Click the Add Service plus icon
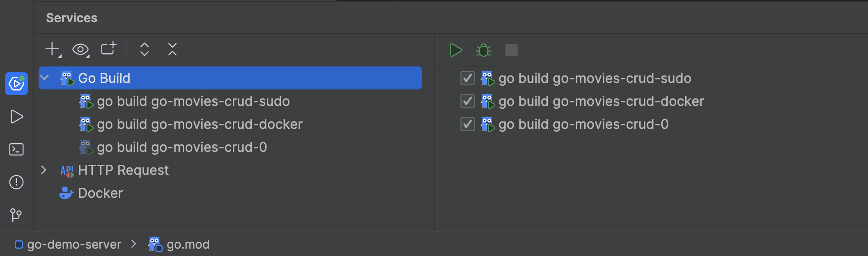The height and width of the screenshot is (256, 868). click(52, 49)
